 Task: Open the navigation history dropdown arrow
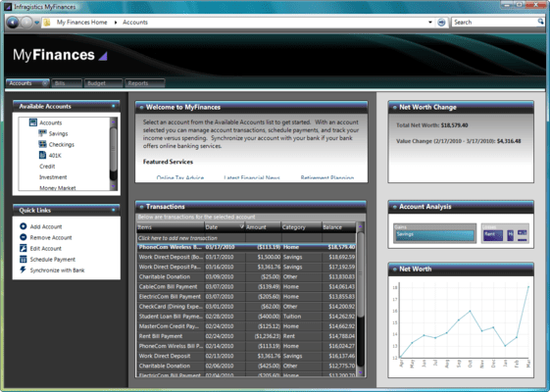click(37, 23)
